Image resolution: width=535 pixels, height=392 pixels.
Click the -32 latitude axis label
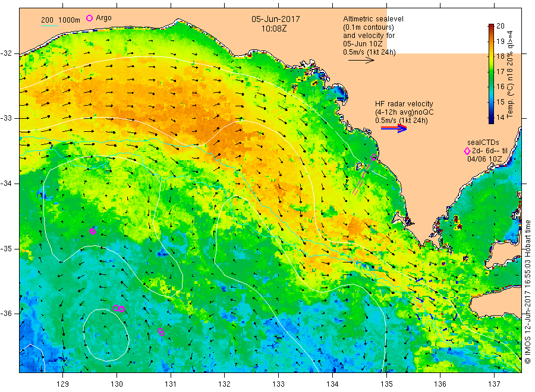(x=6, y=53)
